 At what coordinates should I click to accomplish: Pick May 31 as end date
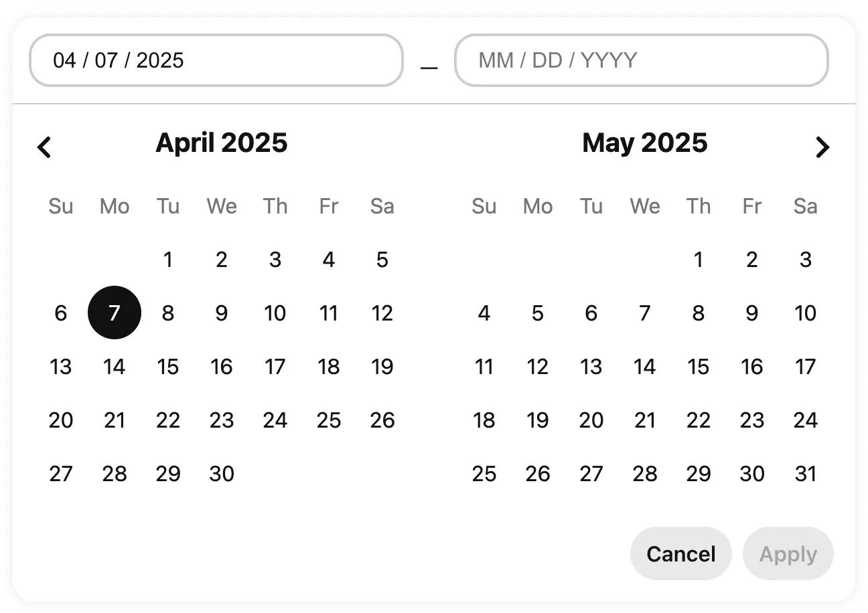click(806, 474)
